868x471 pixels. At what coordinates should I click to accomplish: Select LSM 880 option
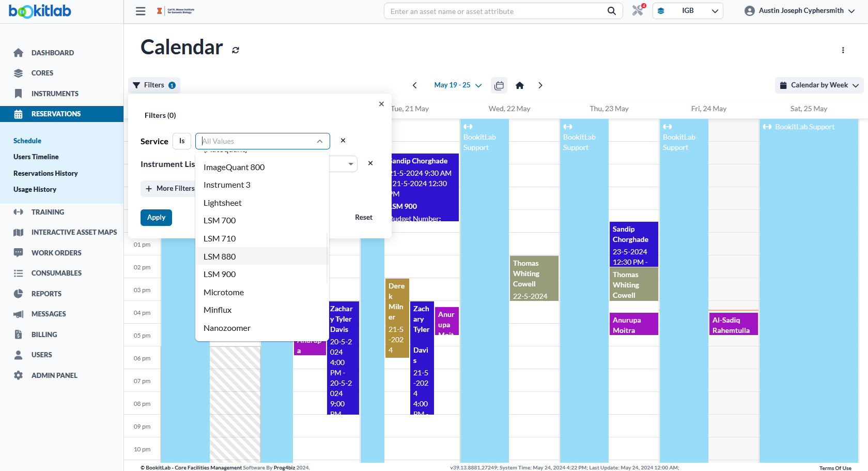tap(262, 256)
